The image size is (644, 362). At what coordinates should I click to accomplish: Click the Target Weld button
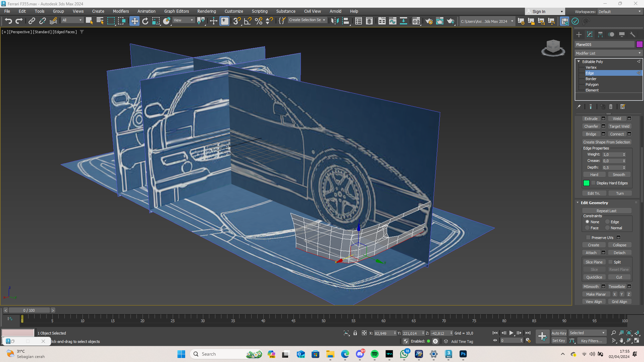619,126
